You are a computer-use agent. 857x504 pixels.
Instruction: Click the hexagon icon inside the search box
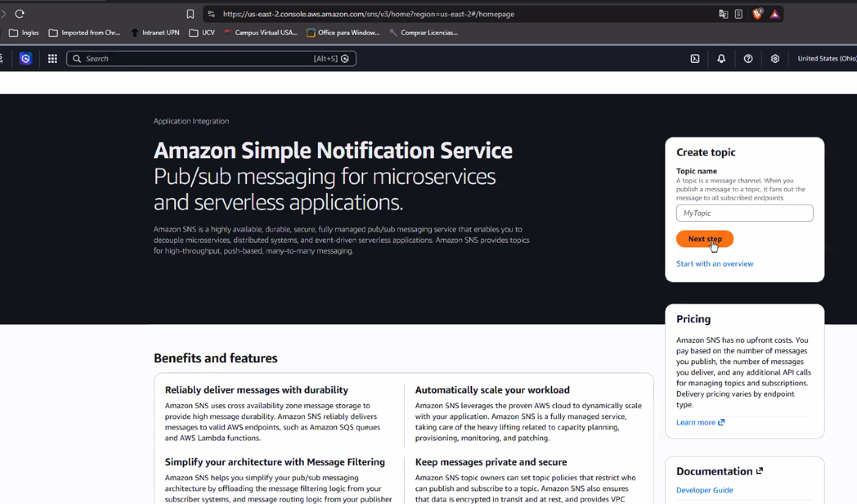[x=345, y=59]
